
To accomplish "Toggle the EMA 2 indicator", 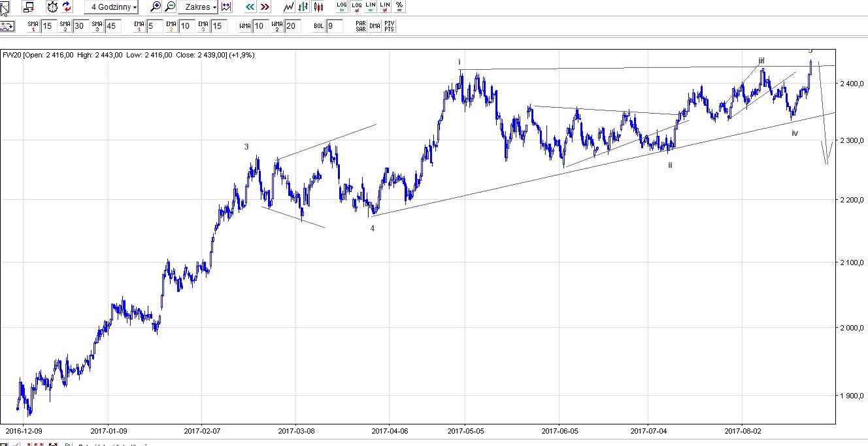I will (171, 26).
